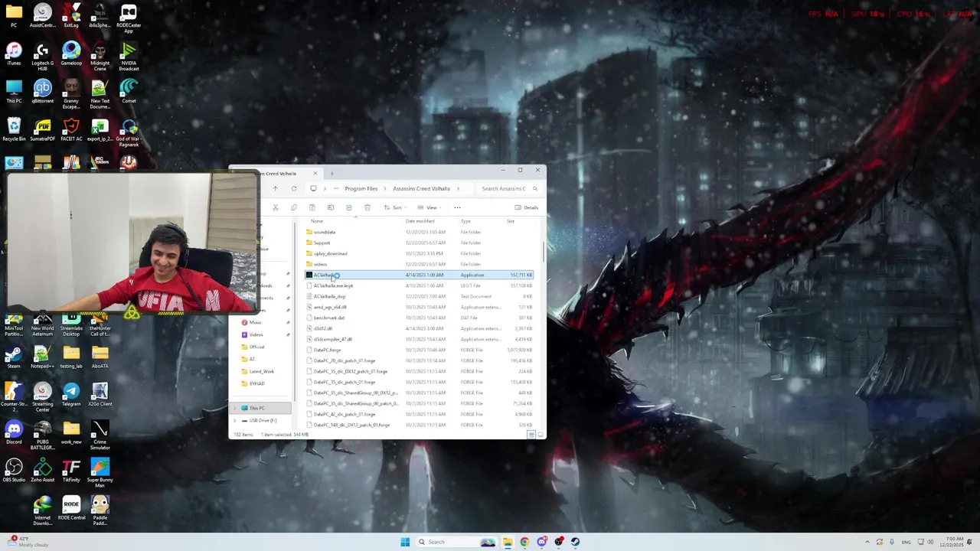Expand the chevron after Assassins Creed Valhalla

pyautogui.click(x=458, y=188)
